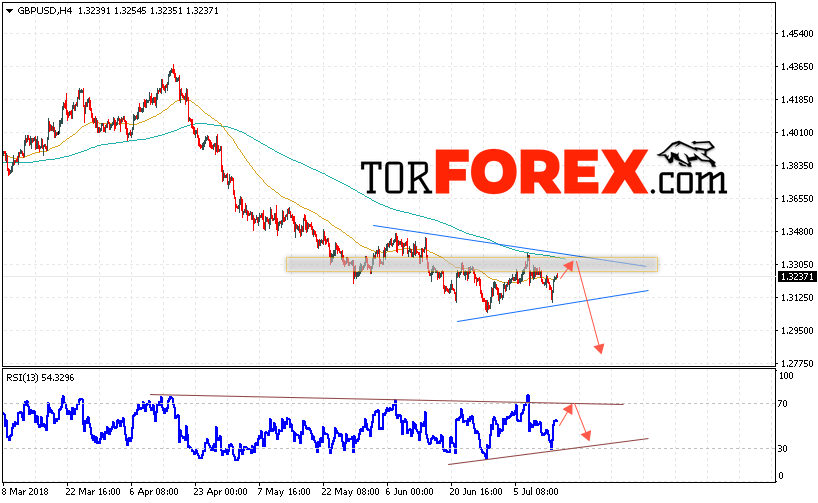The width and height of the screenshot is (818, 503).
Task: Click price scale value 1.34800
Action: 797,232
